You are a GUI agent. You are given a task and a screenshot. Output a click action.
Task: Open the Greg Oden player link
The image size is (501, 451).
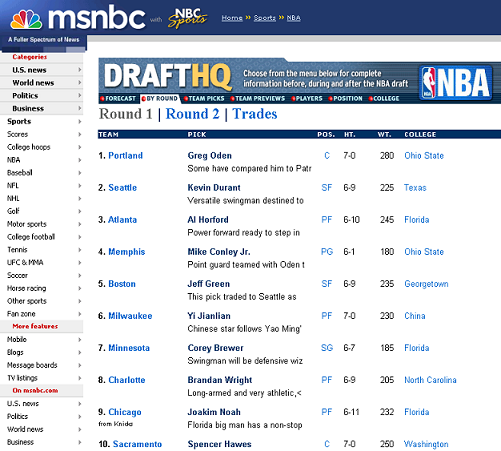pos(210,156)
